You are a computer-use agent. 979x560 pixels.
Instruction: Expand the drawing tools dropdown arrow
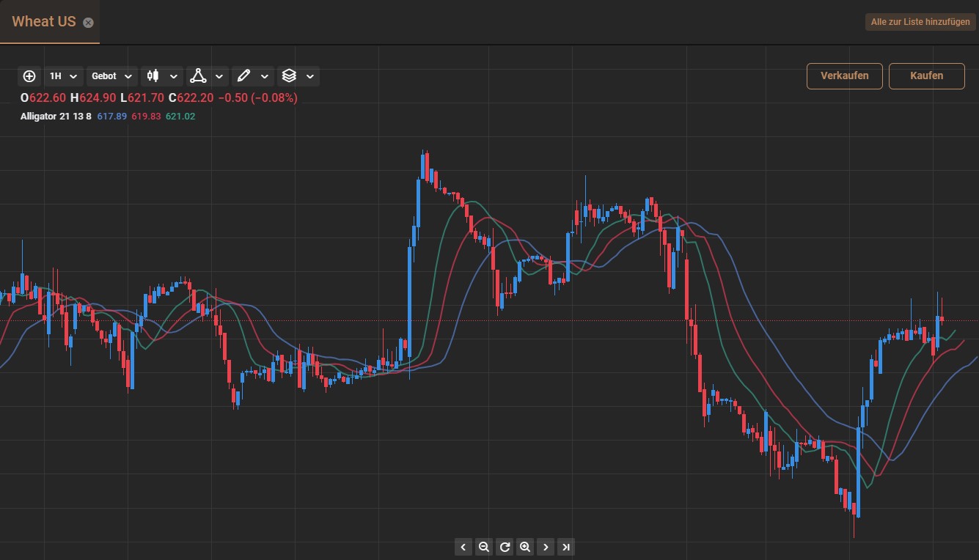[x=265, y=76]
